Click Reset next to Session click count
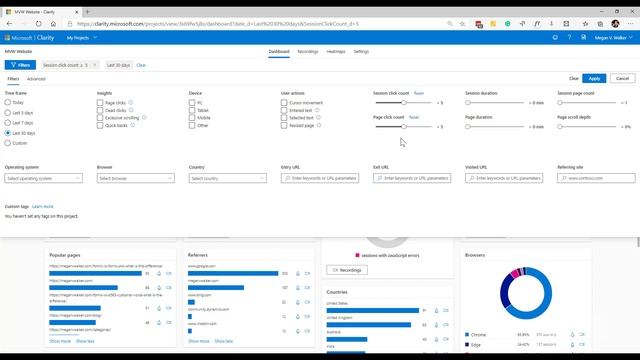Viewport: 640px width, 360px height. 419,93
